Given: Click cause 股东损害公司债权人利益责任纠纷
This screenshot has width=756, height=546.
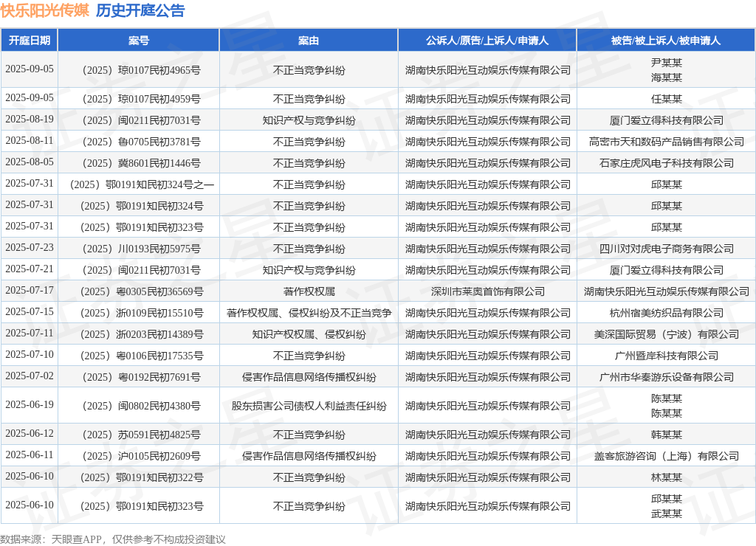Looking at the screenshot, I should [309, 406].
